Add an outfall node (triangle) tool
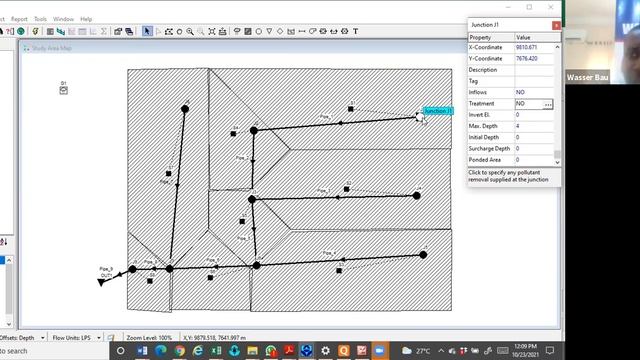The image size is (640, 360). (x=269, y=31)
